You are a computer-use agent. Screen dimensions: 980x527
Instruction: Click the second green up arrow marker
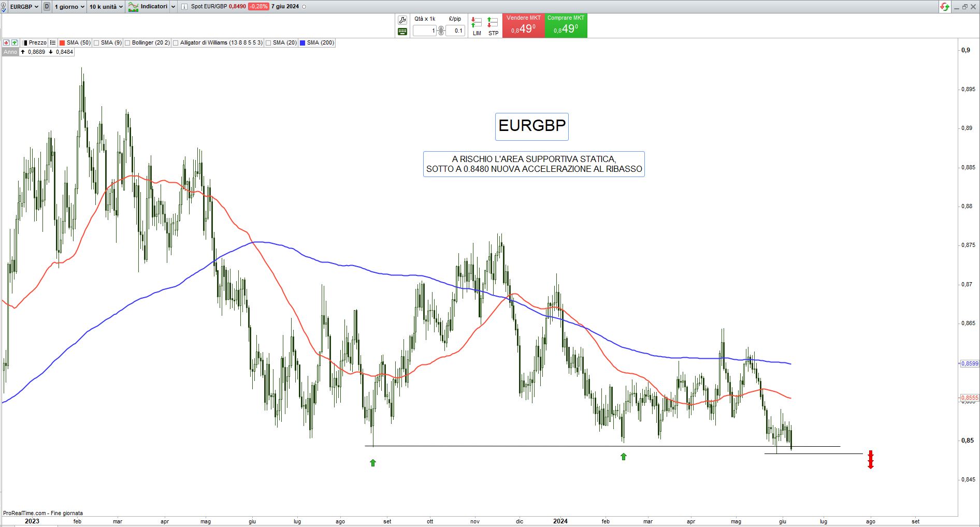click(x=624, y=457)
